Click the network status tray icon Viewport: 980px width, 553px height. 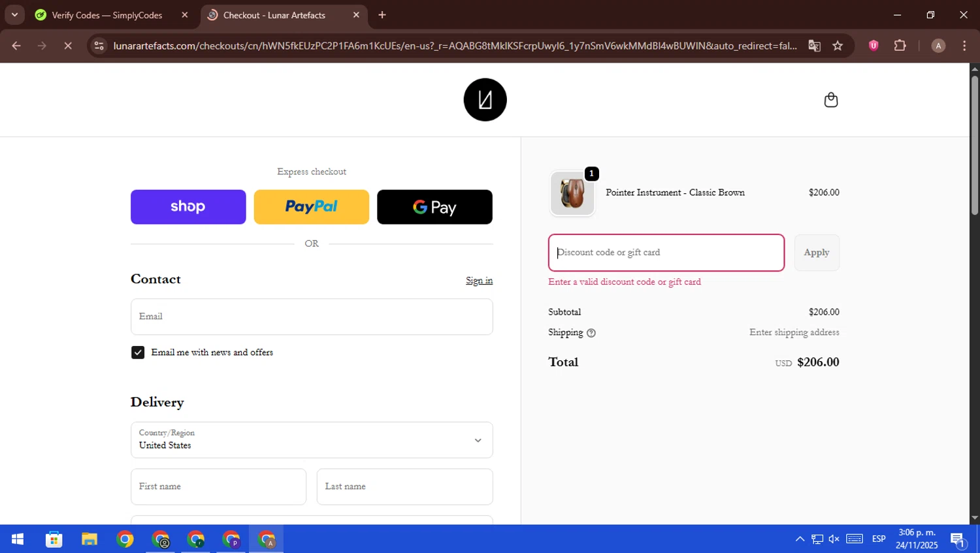point(817,539)
